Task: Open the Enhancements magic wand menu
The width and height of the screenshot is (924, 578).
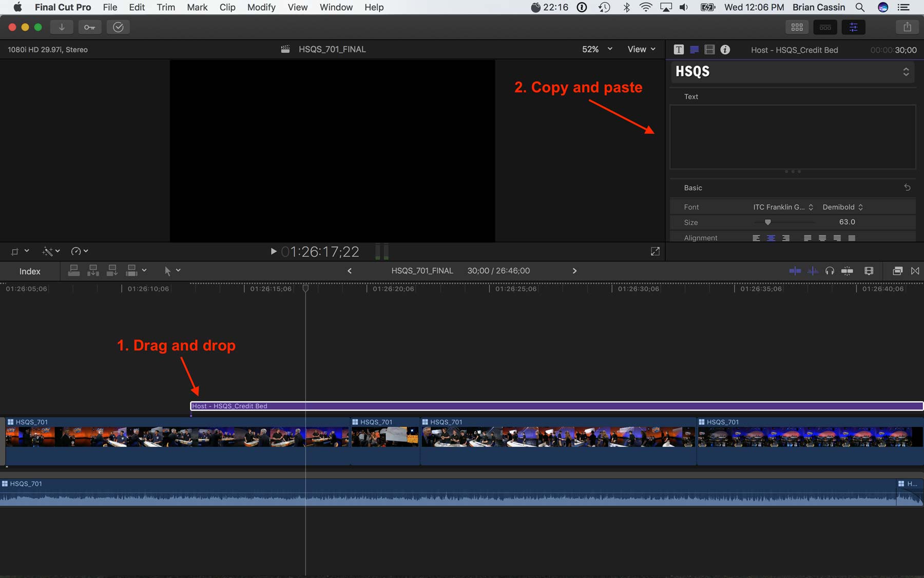Action: [51, 251]
